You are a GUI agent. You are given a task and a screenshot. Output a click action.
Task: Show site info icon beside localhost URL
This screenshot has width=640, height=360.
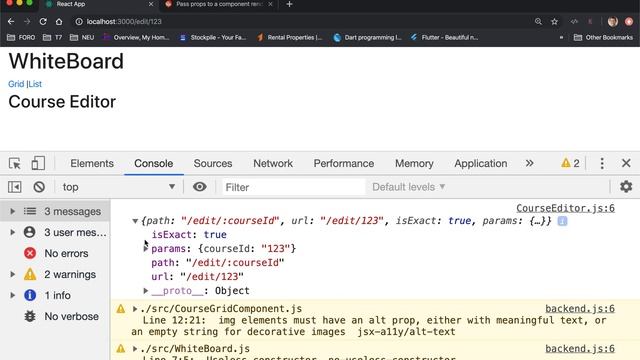tap(79, 21)
